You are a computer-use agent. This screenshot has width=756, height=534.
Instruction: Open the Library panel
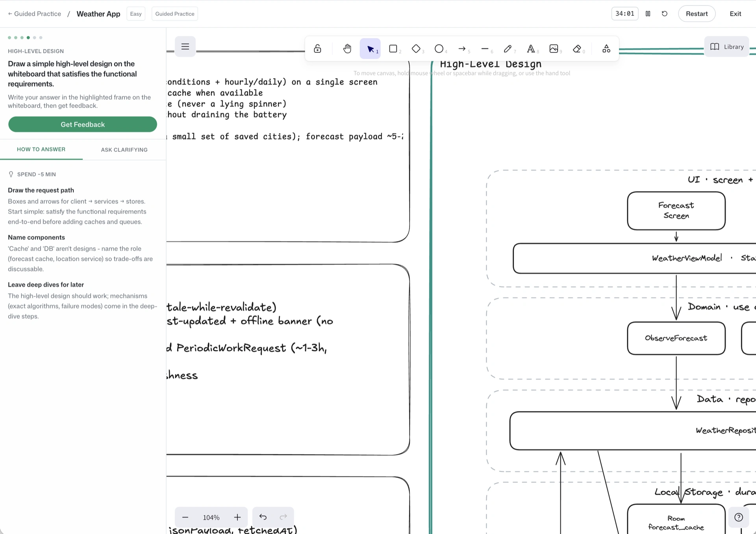(726, 47)
